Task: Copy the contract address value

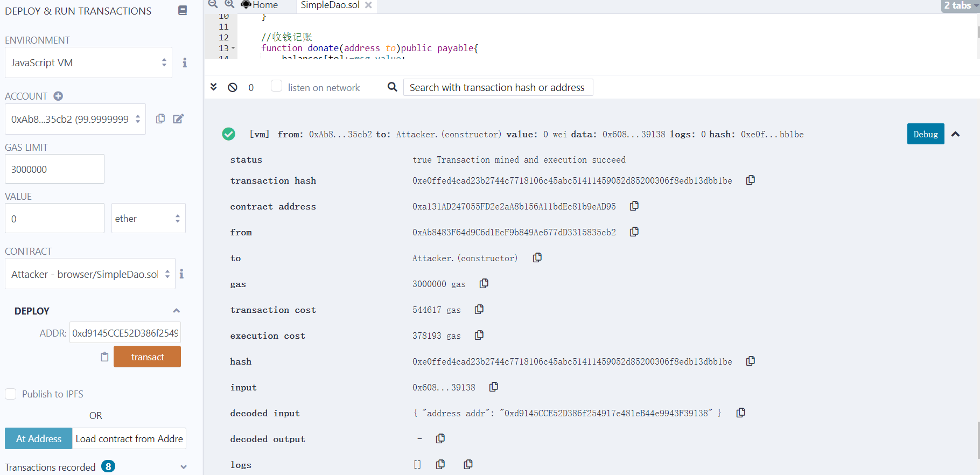Action: (634, 206)
